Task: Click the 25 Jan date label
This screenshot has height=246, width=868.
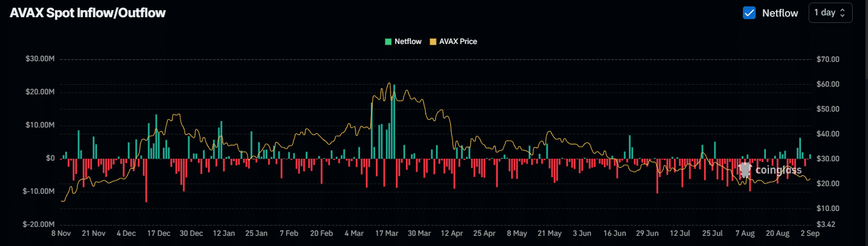Action: pyautogui.click(x=257, y=234)
